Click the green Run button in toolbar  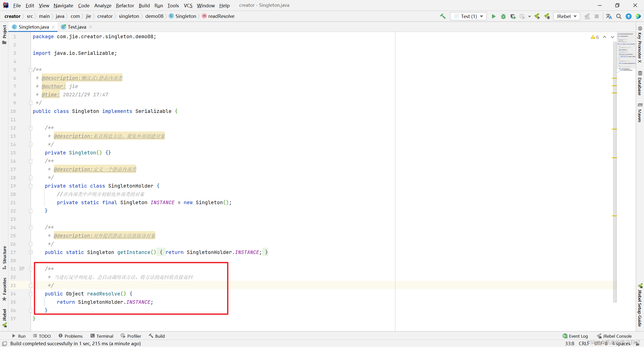494,16
